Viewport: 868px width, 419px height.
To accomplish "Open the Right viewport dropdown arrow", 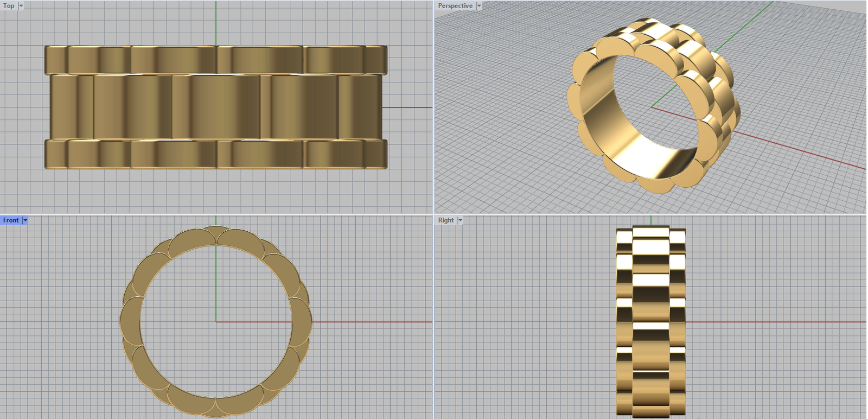I will point(460,220).
